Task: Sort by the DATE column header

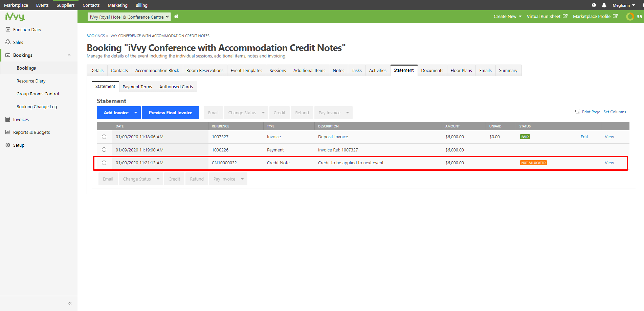Action: click(120, 126)
